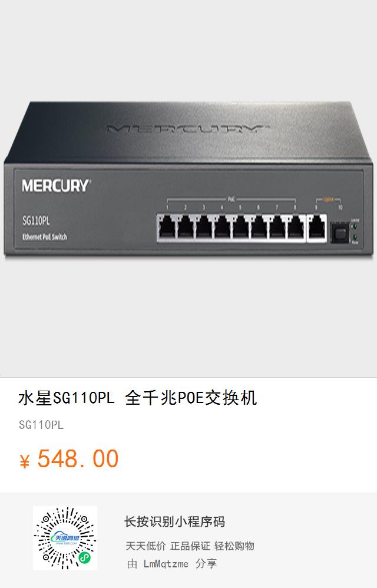This screenshot has width=377, height=588.
Task: Click the SG110PL Ethernet PoE Switch panel label
Action: (x=45, y=228)
